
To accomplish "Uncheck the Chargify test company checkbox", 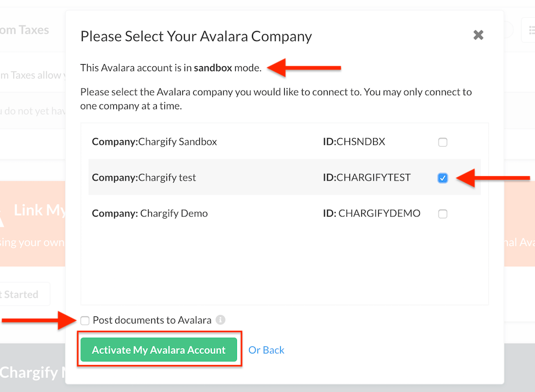I will click(442, 178).
